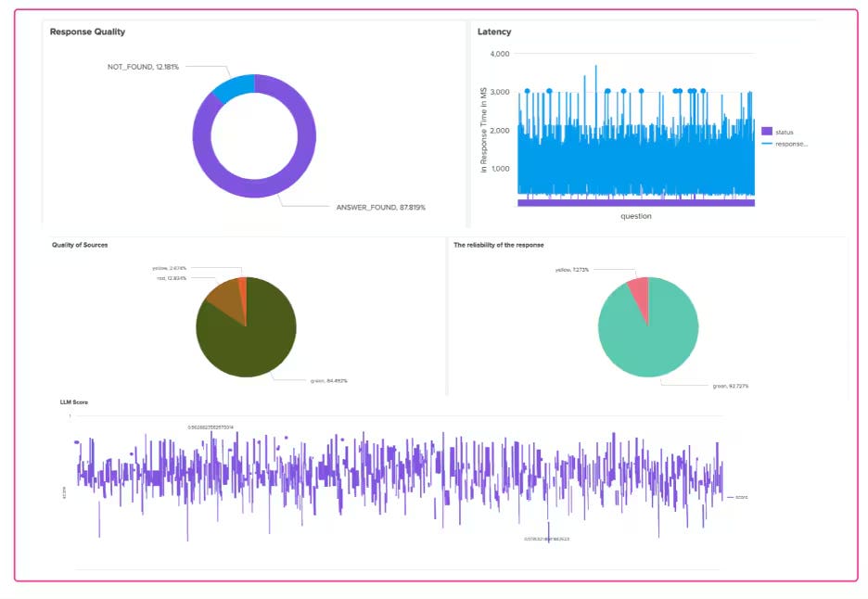The height and width of the screenshot is (599, 868).
Task: Click the Quality of Sources chart title
Action: click(x=79, y=245)
